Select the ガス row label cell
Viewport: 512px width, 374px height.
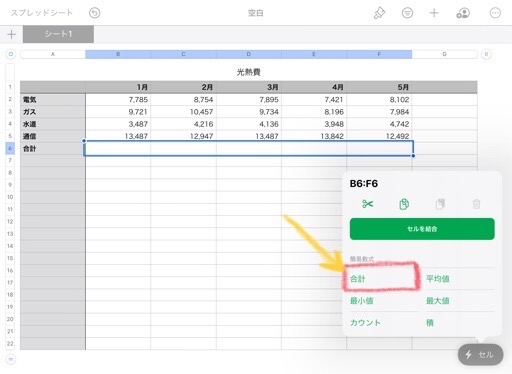tap(53, 112)
